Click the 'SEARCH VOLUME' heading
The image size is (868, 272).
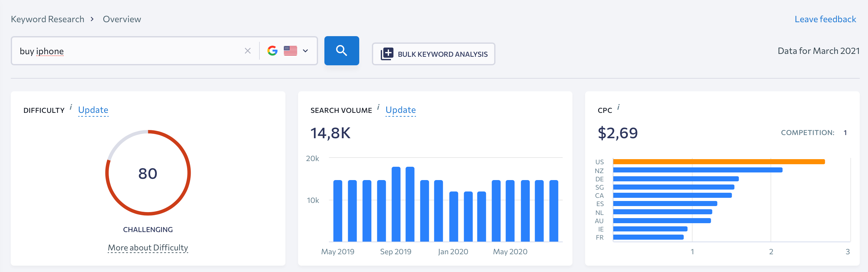tap(341, 110)
